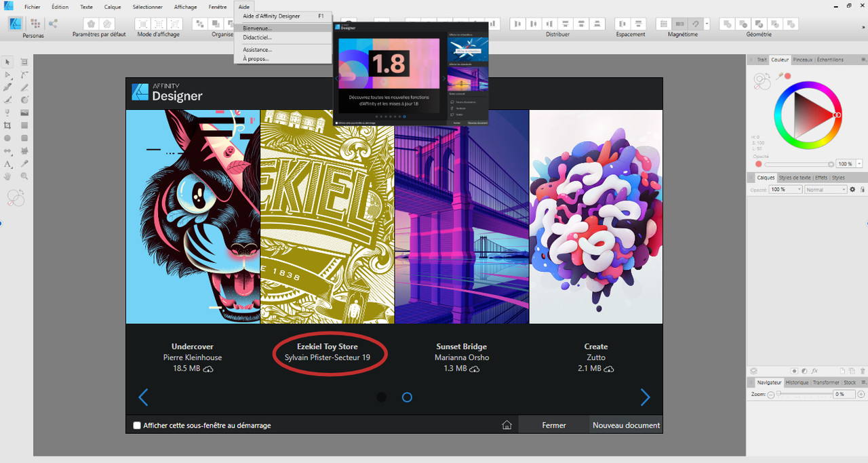Open the Normal blend mode dropdown
Screen dimensions: 868x463
click(x=844, y=190)
